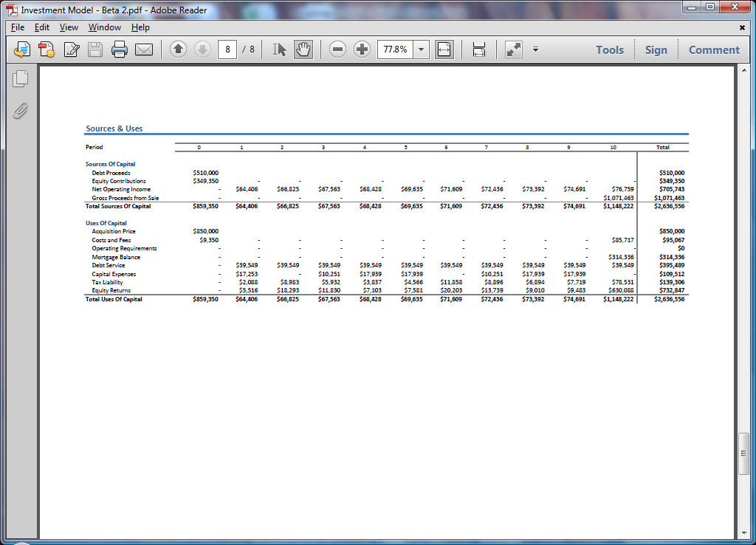Viewport: 756px width, 545px height.
Task: Toggle the Hand tool
Action: click(303, 49)
